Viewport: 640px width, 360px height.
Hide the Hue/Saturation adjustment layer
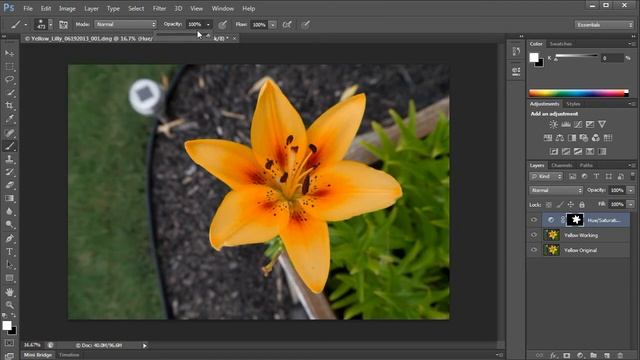tap(534, 220)
